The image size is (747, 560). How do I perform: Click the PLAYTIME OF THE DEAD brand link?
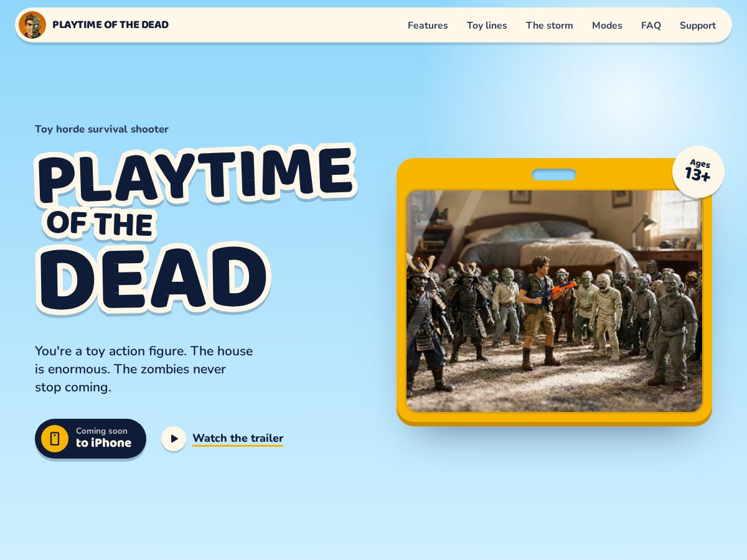click(x=94, y=25)
